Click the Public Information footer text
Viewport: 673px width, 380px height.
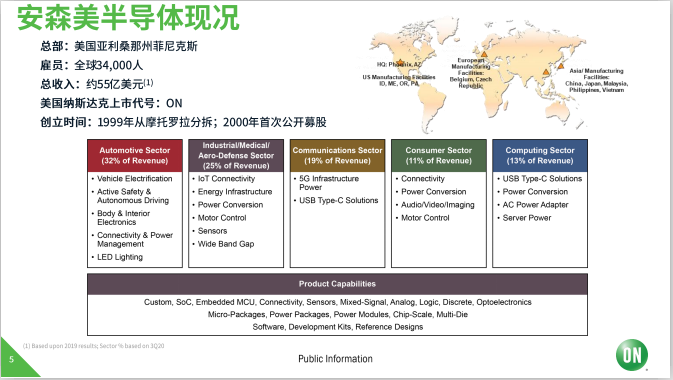pos(335,359)
